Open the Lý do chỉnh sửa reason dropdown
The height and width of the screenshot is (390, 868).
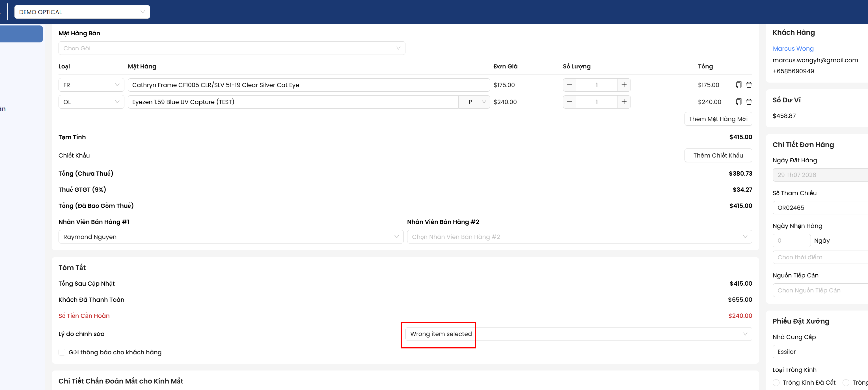578,334
